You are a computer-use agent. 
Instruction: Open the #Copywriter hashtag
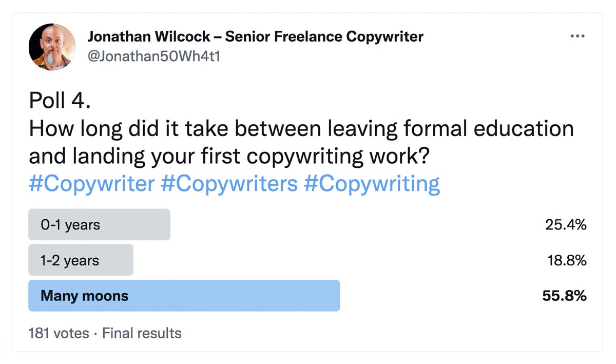[x=92, y=184]
